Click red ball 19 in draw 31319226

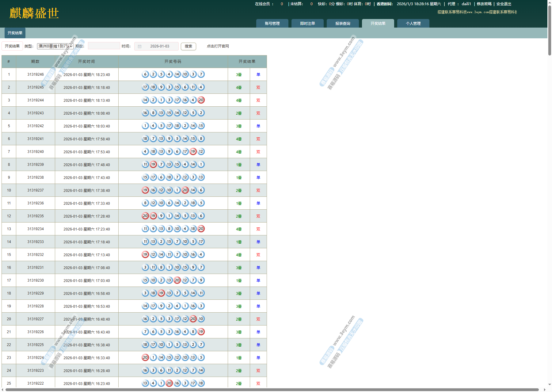(201, 332)
